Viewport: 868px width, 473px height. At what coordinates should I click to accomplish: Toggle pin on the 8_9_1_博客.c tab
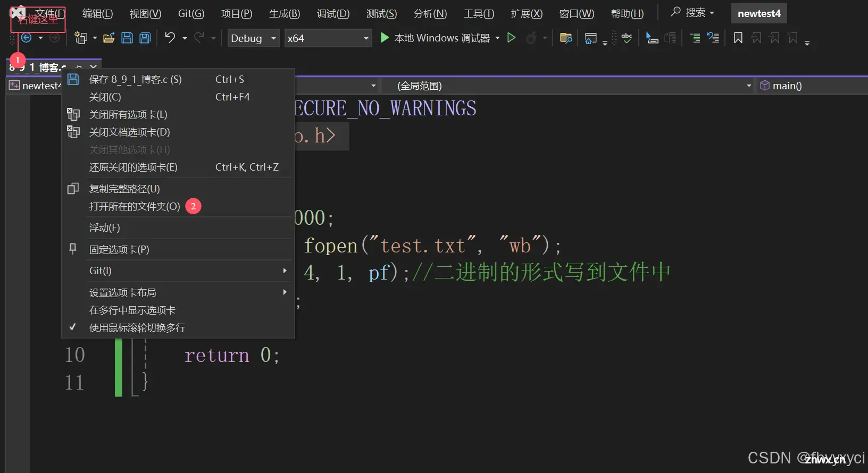tap(79, 67)
